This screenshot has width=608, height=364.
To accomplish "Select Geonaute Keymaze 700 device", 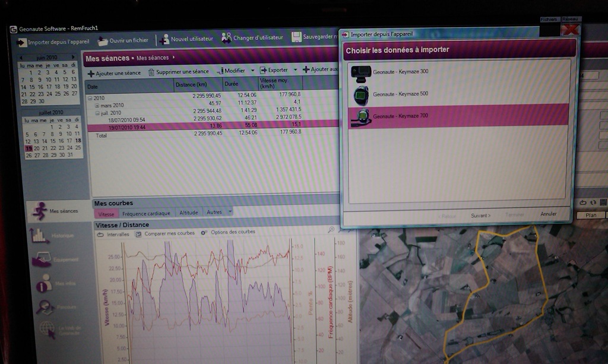I will coord(459,116).
